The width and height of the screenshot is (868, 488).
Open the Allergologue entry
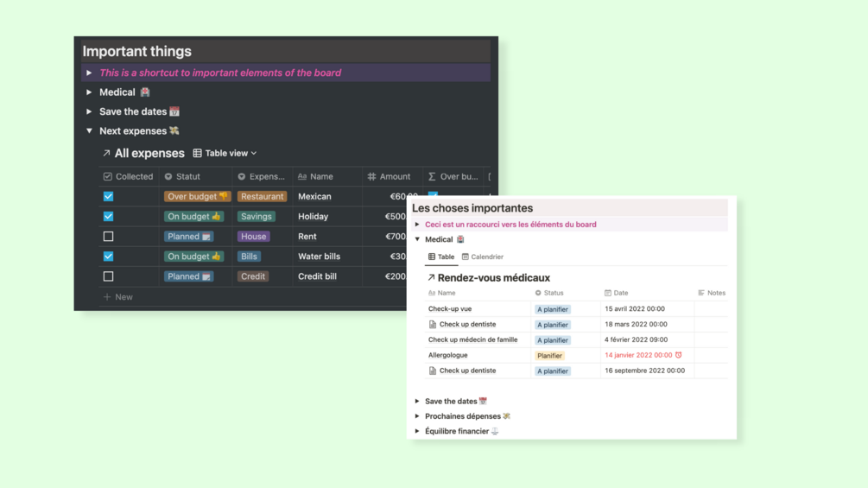[x=448, y=356]
